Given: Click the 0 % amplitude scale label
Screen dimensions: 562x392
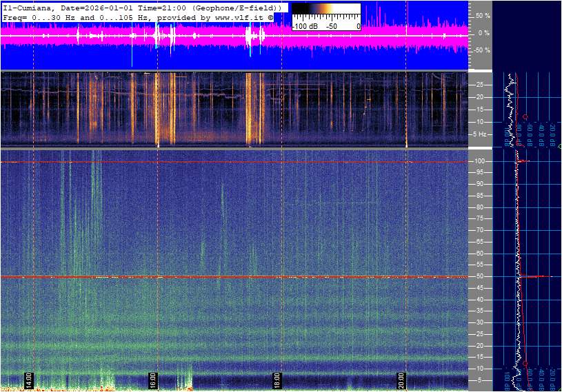Looking at the screenshot, I should tap(484, 32).
